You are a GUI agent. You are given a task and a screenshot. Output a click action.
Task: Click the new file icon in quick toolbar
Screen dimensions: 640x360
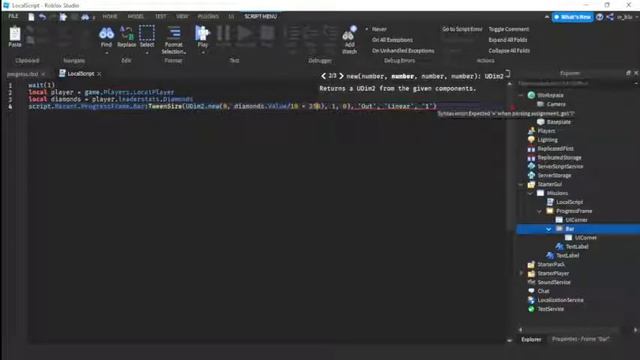click(31, 17)
